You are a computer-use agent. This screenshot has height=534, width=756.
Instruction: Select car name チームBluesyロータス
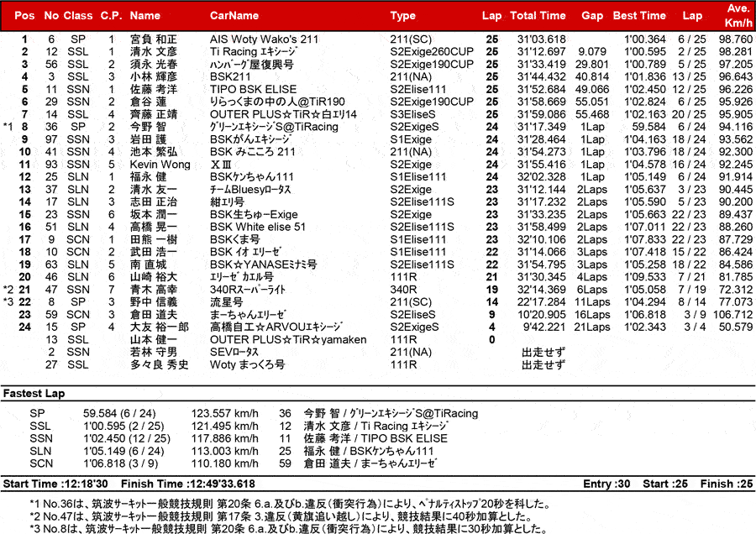click(x=250, y=190)
